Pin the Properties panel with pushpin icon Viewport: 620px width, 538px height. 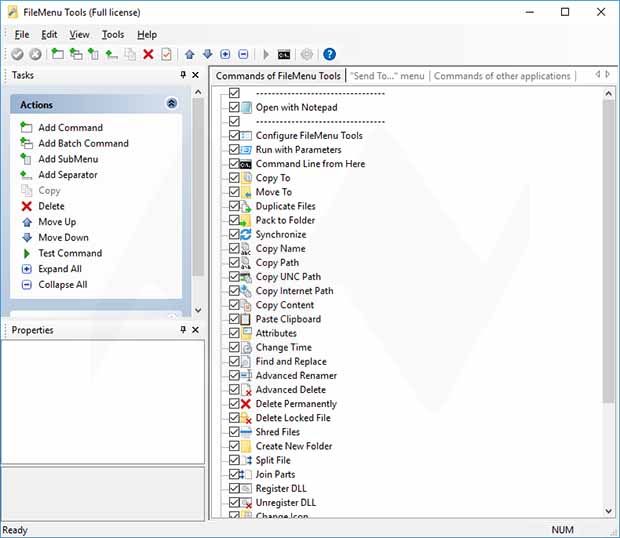click(183, 329)
